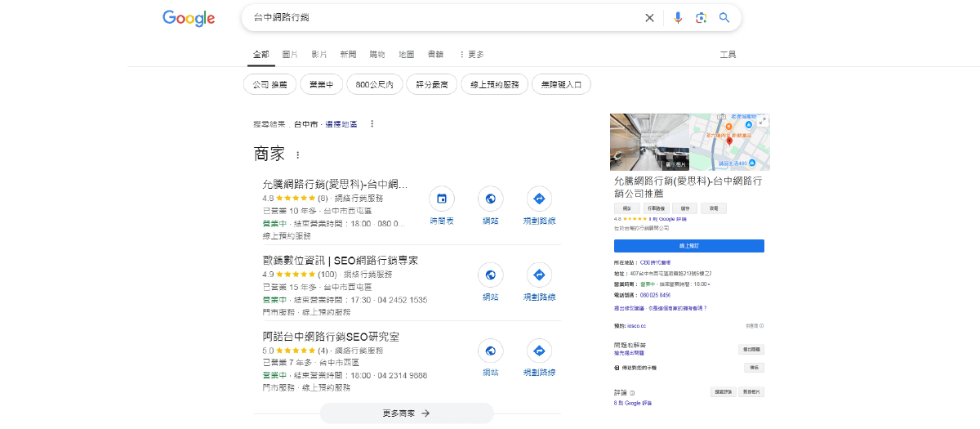Screen dimensions: 980x429
Task: Open the 工具 search tools options
Action: 728,55
